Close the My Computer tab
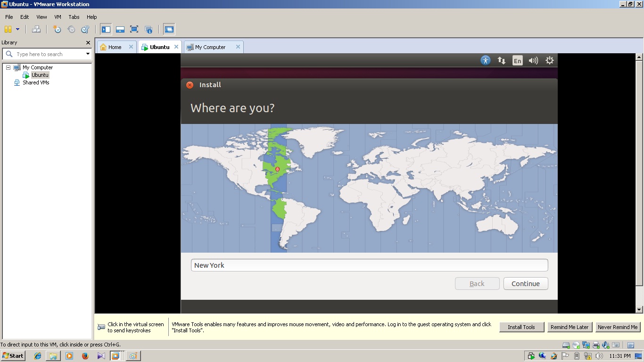This screenshot has width=644, height=362. tap(238, 47)
